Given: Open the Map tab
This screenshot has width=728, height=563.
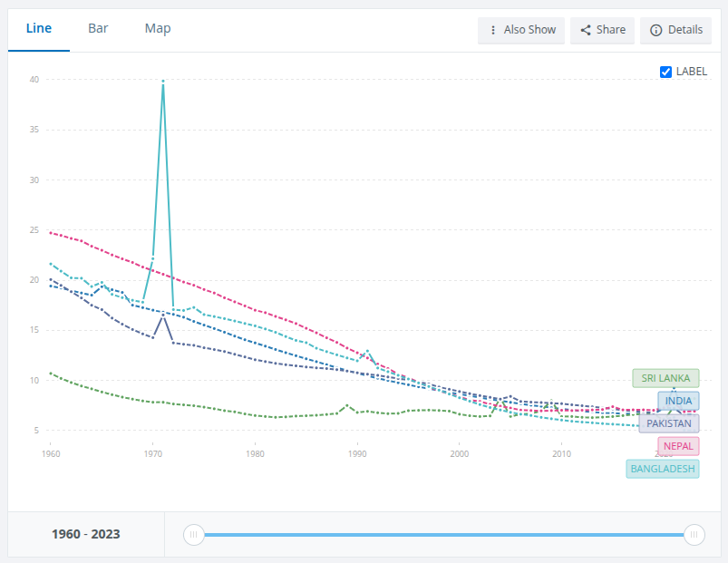Looking at the screenshot, I should [x=158, y=29].
